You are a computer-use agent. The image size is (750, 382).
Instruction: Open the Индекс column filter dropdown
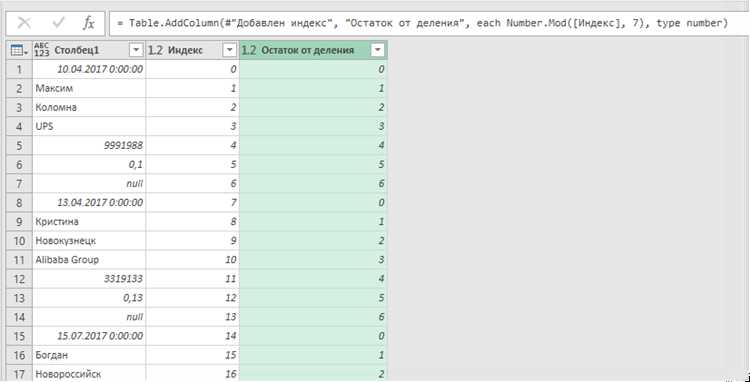pyautogui.click(x=230, y=50)
